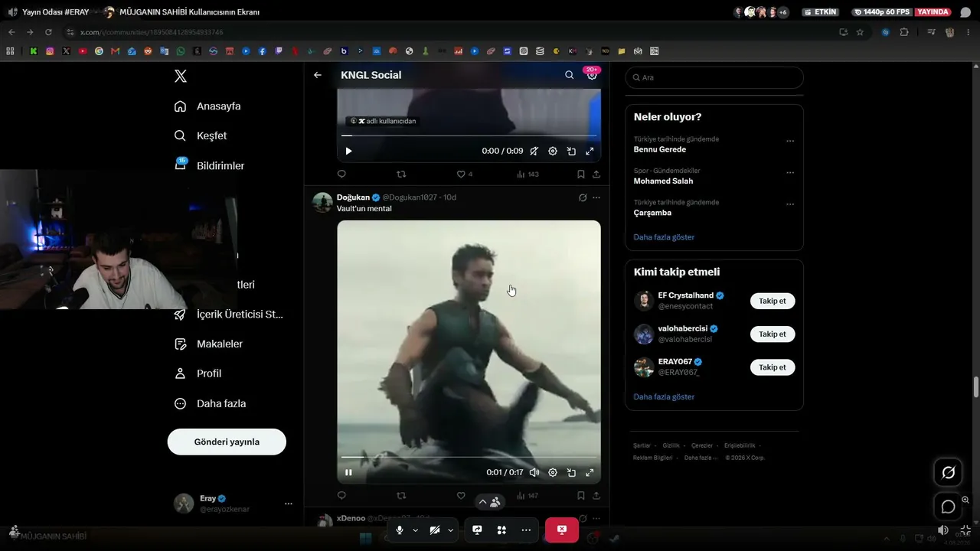This screenshot has width=980, height=551.
Task: Reply to Doğukan's post
Action: coord(341,496)
